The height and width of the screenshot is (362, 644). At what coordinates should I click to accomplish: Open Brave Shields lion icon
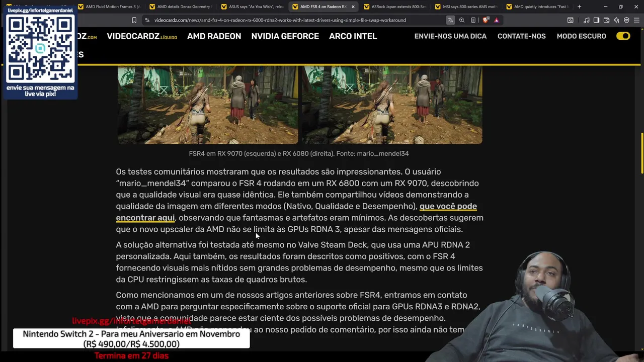[486, 20]
